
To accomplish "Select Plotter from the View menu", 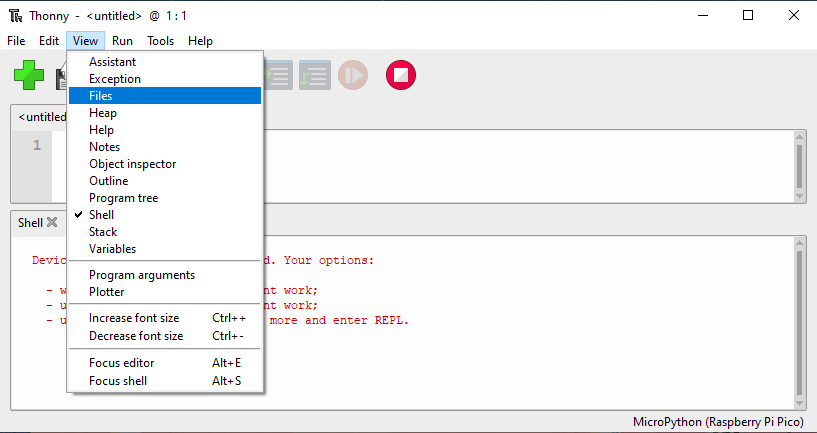I will tap(107, 292).
